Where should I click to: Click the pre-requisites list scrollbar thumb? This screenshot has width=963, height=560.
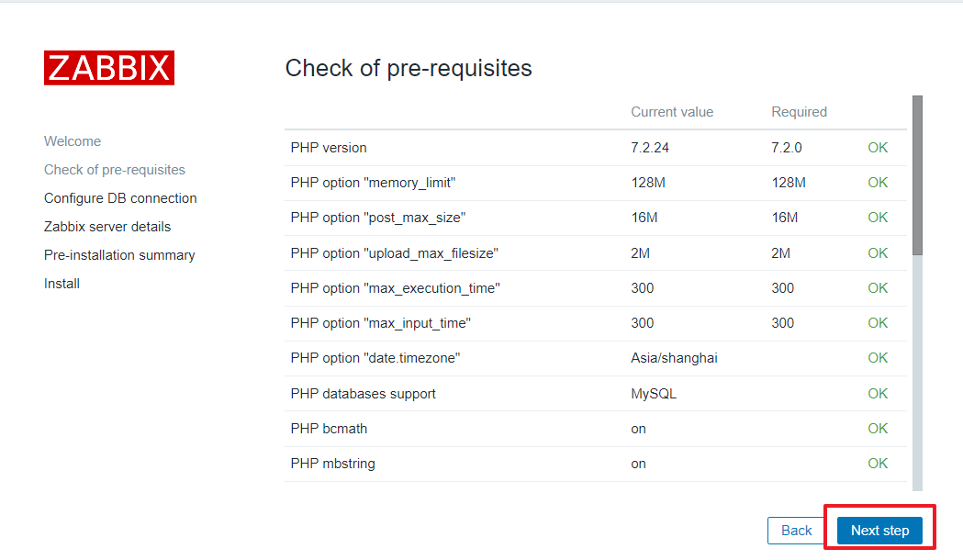(917, 174)
